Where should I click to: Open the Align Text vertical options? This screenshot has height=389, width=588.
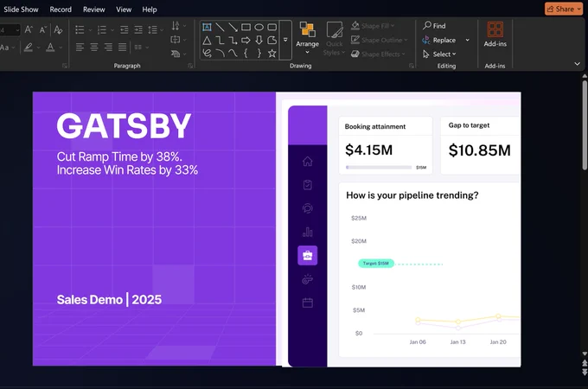pos(178,40)
